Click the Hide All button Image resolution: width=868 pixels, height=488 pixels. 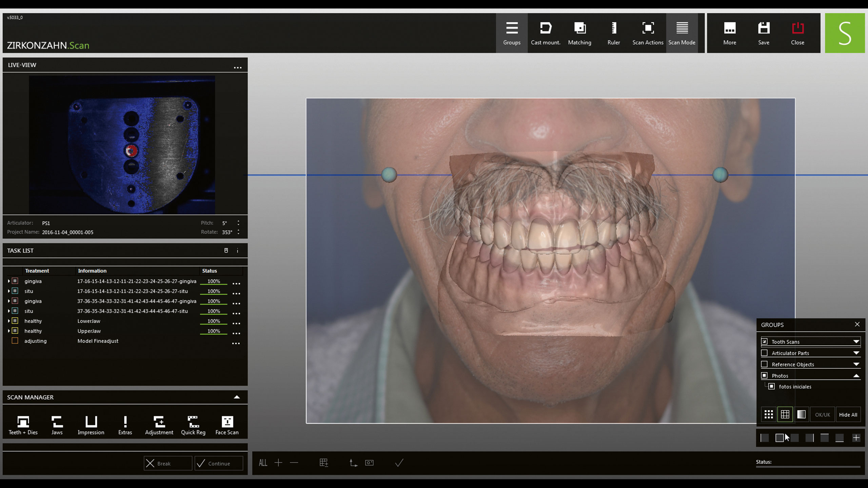click(x=848, y=414)
